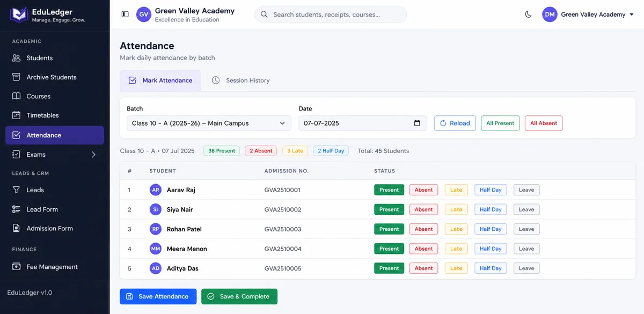Image resolution: width=644 pixels, height=314 pixels.
Task: Click the 3 Late badge
Action: (x=295, y=151)
